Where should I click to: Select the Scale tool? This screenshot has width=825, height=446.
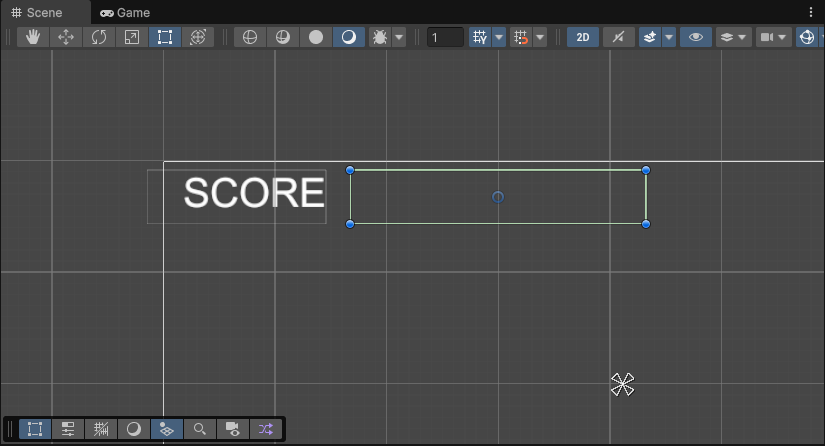click(x=132, y=37)
